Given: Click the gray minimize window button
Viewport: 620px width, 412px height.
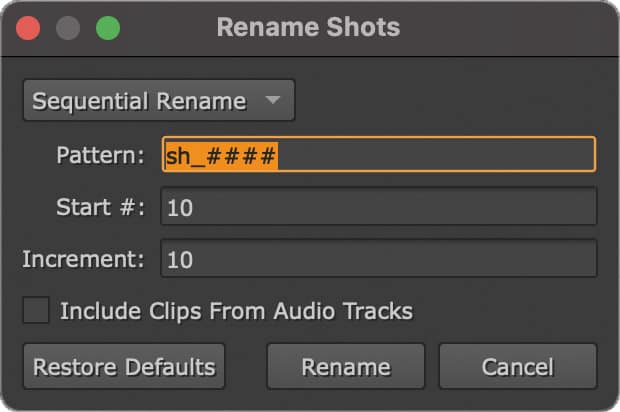Looking at the screenshot, I should click(68, 28).
